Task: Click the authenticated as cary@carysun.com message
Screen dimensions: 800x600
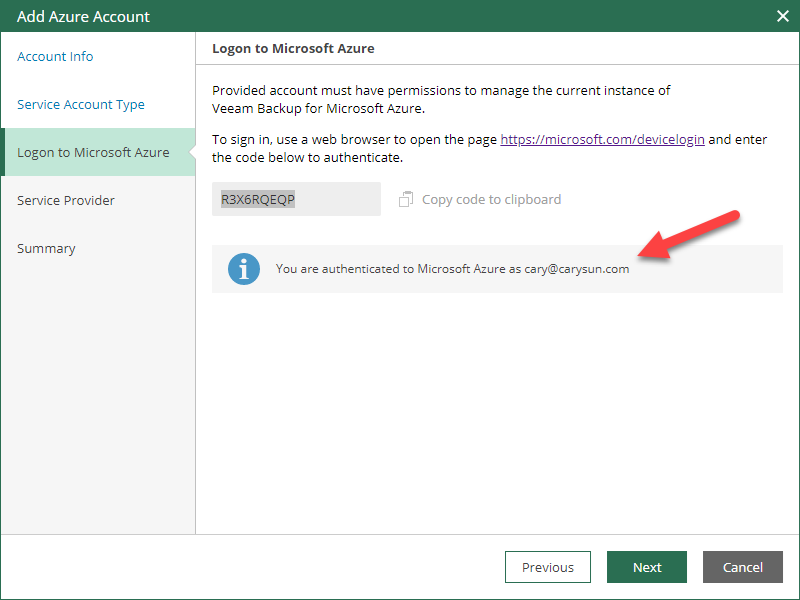Action: pyautogui.click(x=452, y=269)
